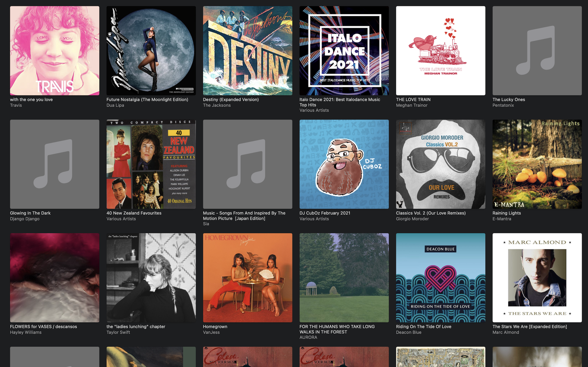
Task: Open the Homegrown VanJess album artwork
Action: coord(247,277)
